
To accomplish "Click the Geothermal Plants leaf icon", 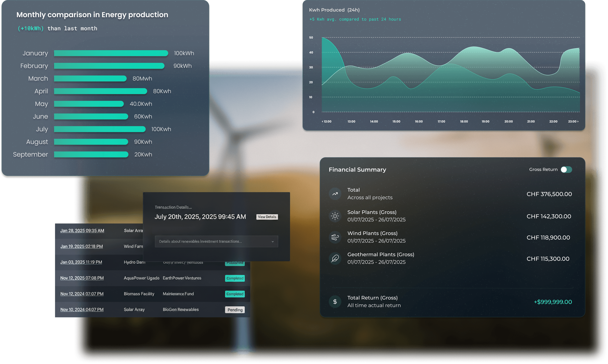I will pos(335,258).
